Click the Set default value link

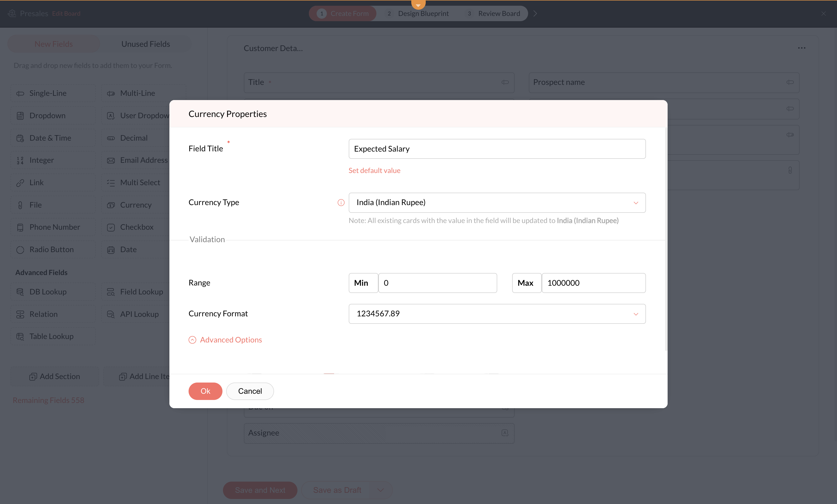(374, 170)
